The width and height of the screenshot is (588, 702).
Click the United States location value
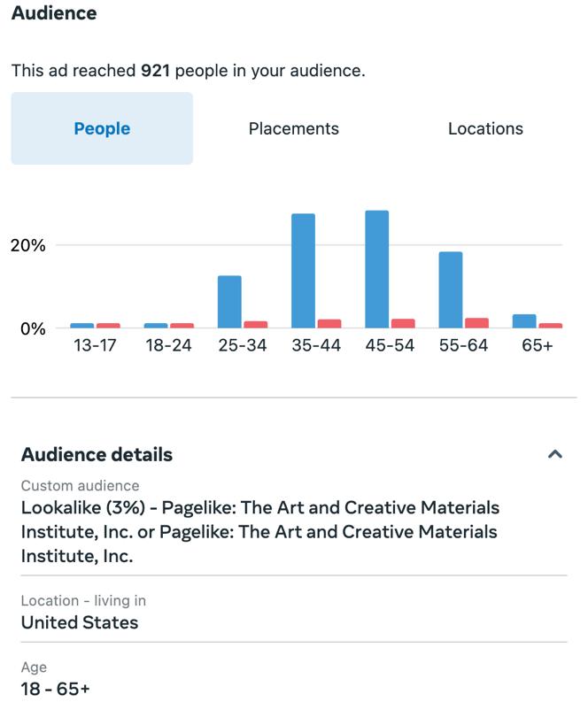(80, 622)
